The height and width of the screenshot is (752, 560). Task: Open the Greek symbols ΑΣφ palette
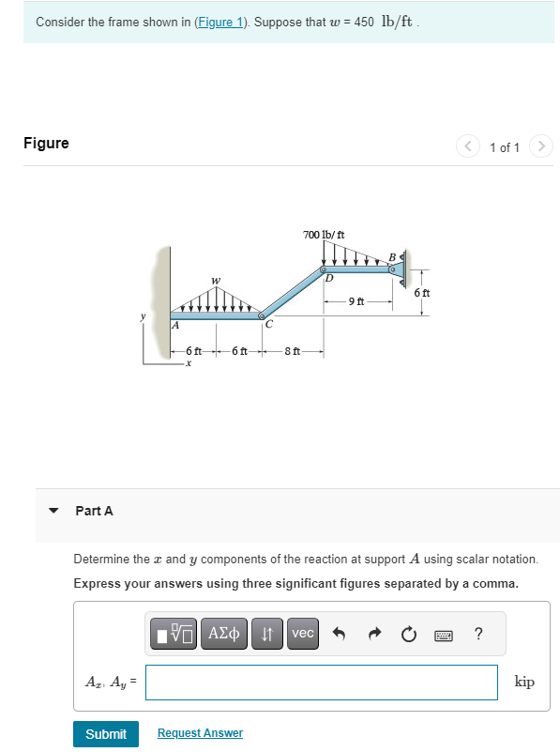click(x=223, y=634)
